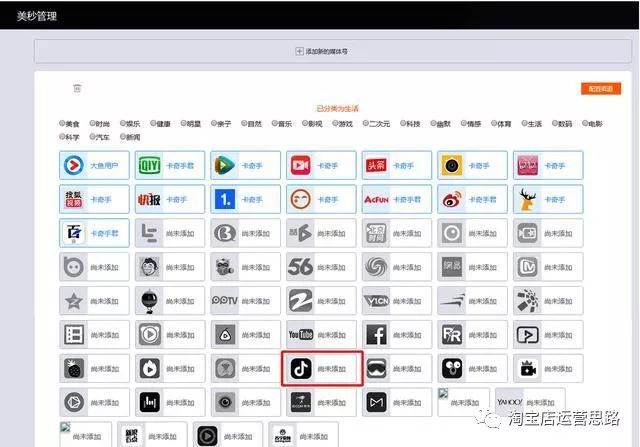Select the 时尚 category radio button
This screenshot has height=447, width=640.
pos(93,123)
